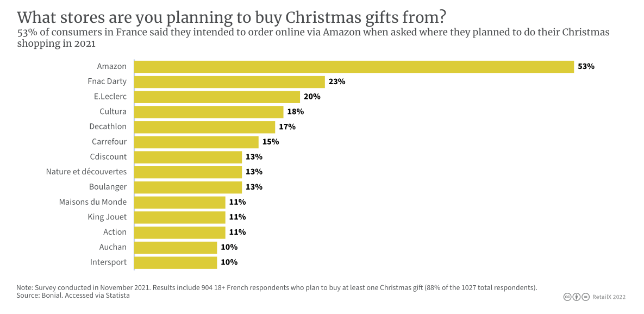Click the Creative Commons CC icon
Viewport: 644px width, 314px height.
pyautogui.click(x=567, y=297)
